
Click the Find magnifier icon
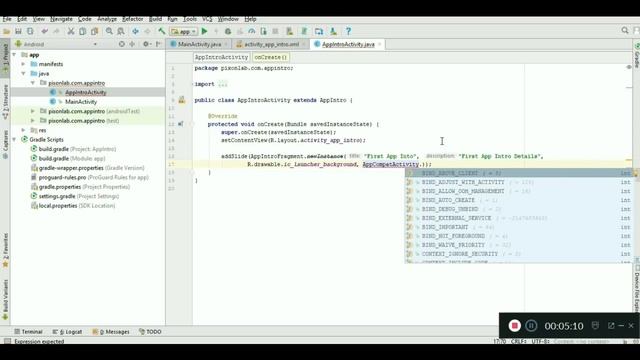[x=109, y=31]
